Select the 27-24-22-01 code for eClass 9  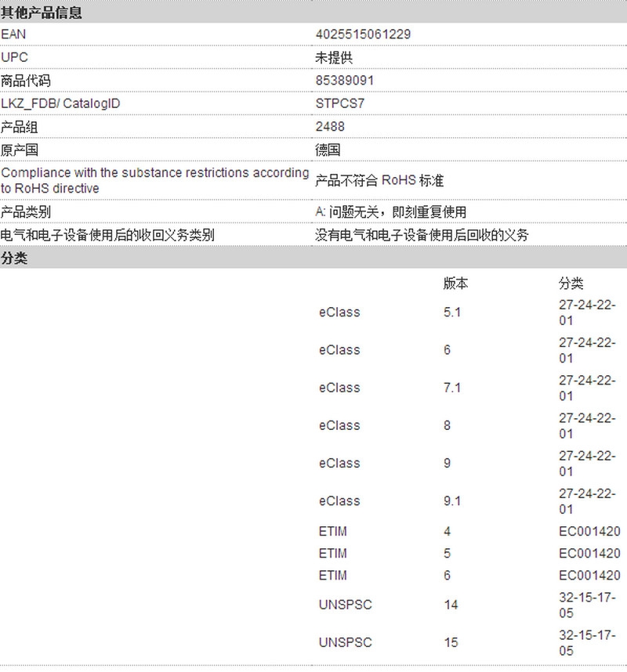click(x=587, y=464)
